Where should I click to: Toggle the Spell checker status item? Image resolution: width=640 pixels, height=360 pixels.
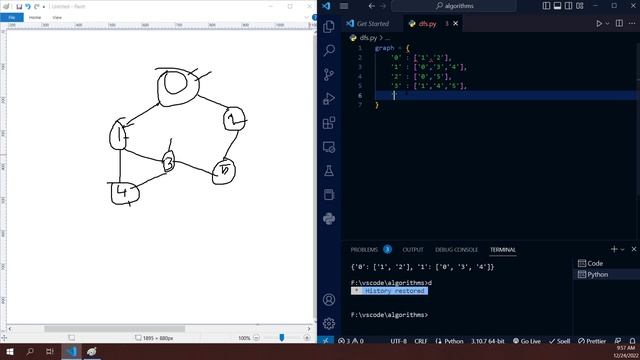tap(559, 341)
